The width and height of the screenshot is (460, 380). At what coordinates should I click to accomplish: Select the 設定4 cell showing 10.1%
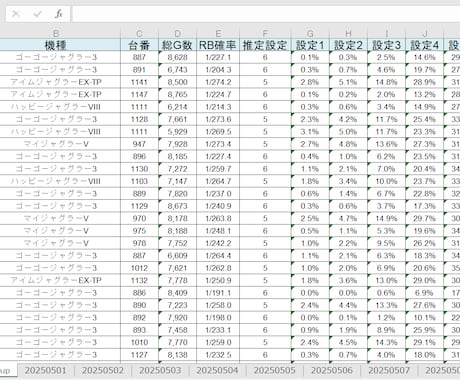tap(425, 317)
